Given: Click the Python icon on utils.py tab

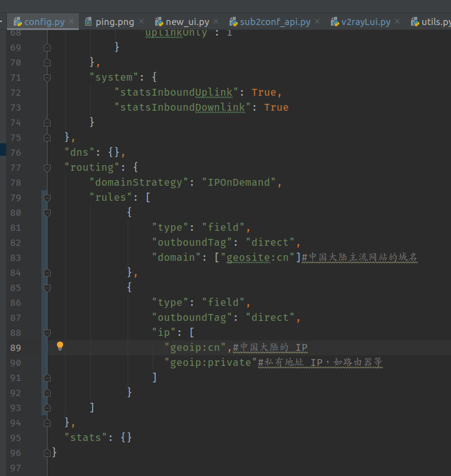Looking at the screenshot, I should coord(415,21).
